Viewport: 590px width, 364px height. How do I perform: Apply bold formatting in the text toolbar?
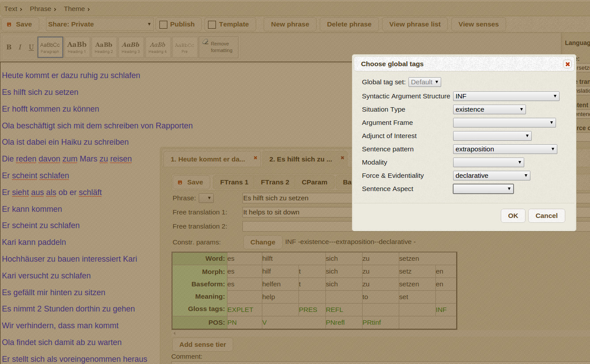pyautogui.click(x=9, y=47)
